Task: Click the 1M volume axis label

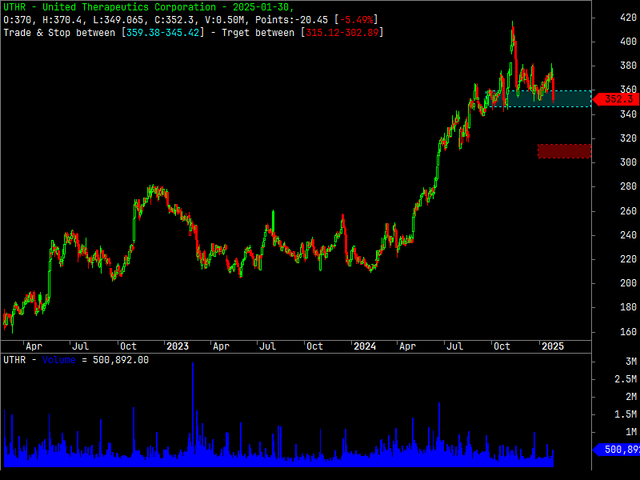Action: tap(631, 432)
